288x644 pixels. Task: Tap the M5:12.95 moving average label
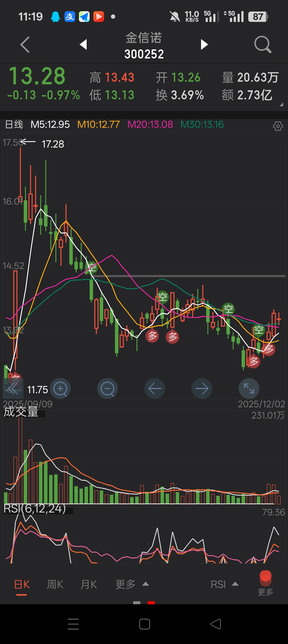50,124
